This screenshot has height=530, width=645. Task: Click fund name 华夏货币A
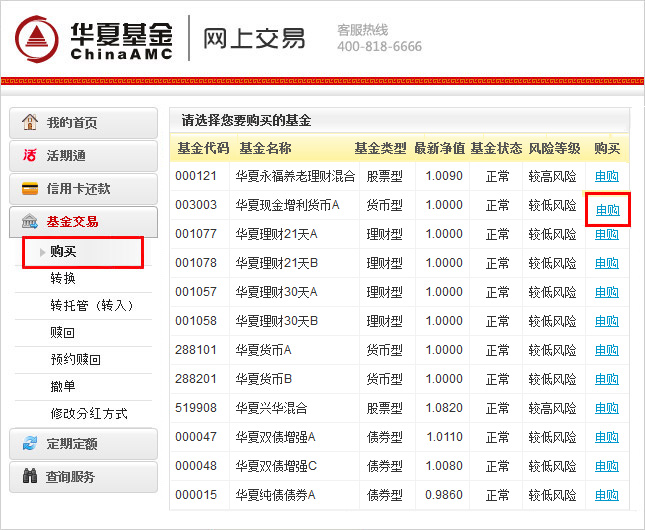(x=263, y=350)
